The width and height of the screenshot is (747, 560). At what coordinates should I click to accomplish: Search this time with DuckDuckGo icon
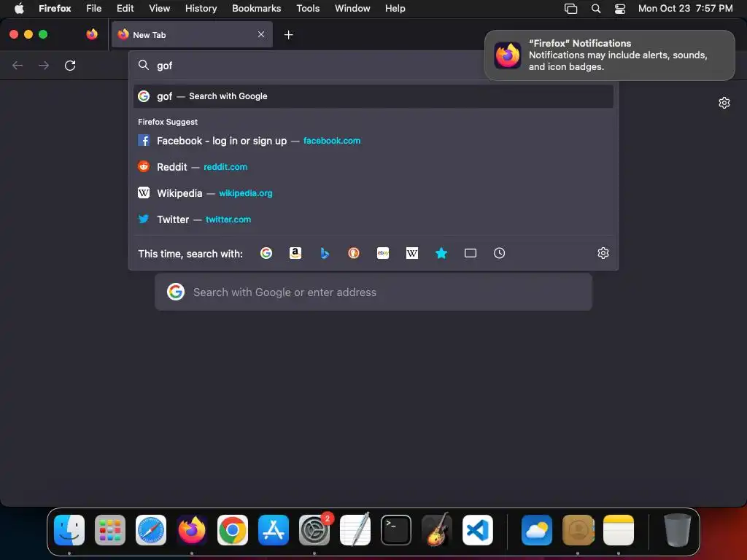click(x=354, y=253)
